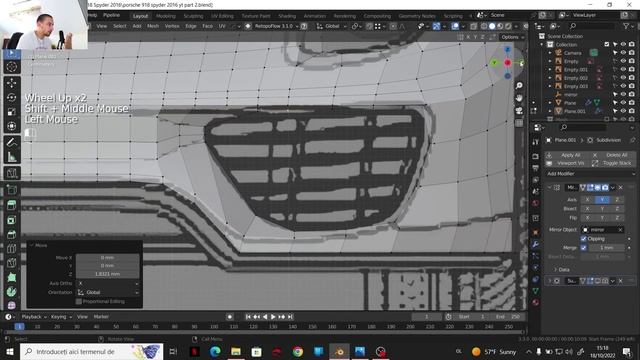The image size is (640, 360).
Task: Expand the Plane.001 item in outliner
Action: pyautogui.click(x=550, y=111)
